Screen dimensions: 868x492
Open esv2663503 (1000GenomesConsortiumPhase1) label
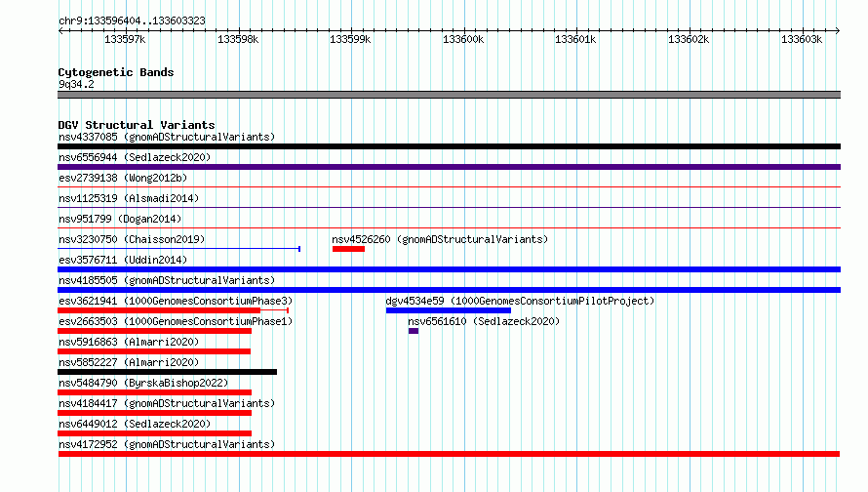coord(176,321)
